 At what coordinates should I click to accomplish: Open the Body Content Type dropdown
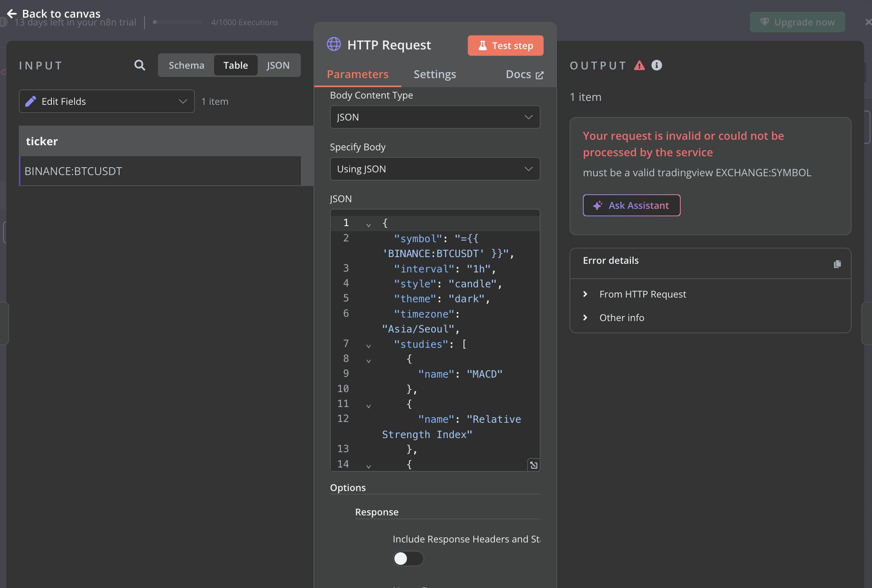tap(435, 117)
